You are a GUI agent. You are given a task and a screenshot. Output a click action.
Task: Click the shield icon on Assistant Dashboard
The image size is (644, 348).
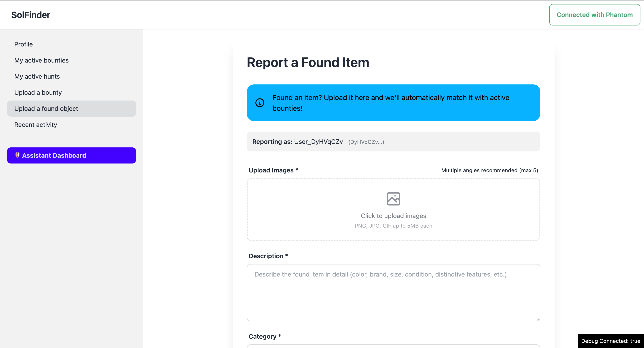[x=17, y=155]
